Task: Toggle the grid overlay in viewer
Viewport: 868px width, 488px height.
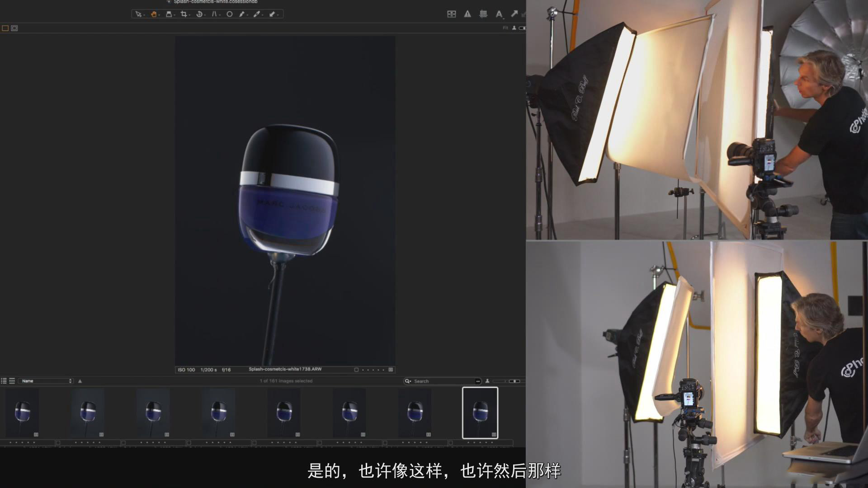Action: pyautogui.click(x=484, y=14)
